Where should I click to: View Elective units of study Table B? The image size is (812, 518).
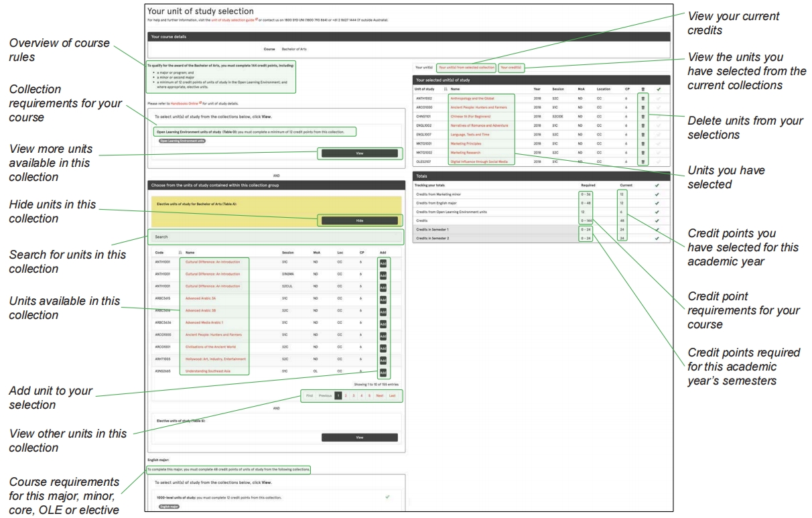pos(359,437)
